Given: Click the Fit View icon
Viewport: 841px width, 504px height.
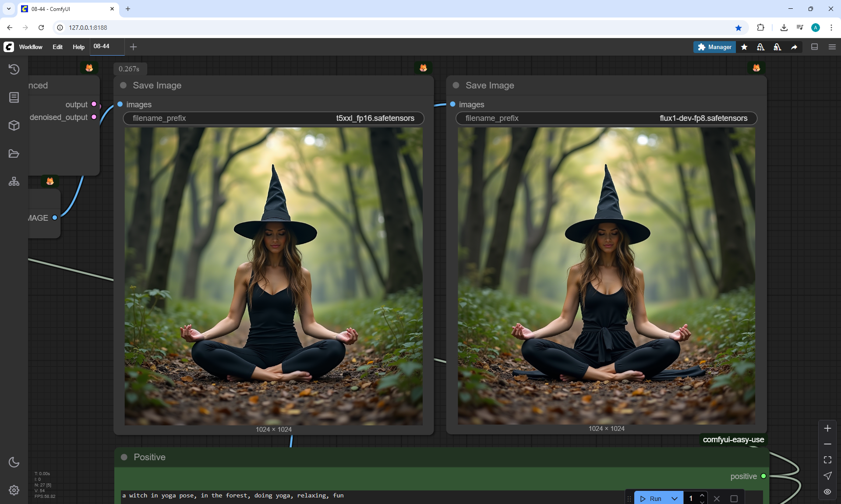Looking at the screenshot, I should 827,460.
